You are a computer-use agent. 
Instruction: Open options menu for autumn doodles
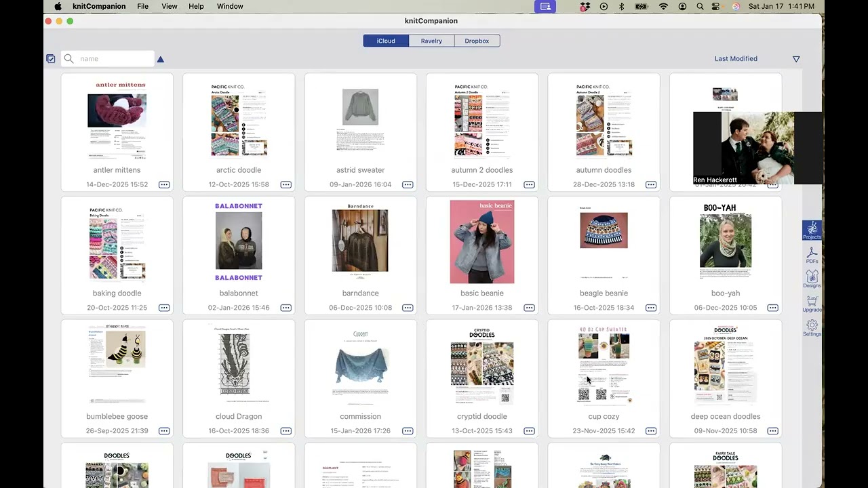coord(651,184)
